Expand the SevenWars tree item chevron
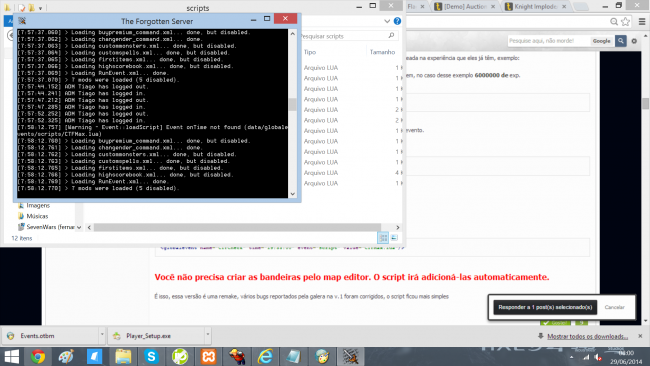 [x=79, y=227]
